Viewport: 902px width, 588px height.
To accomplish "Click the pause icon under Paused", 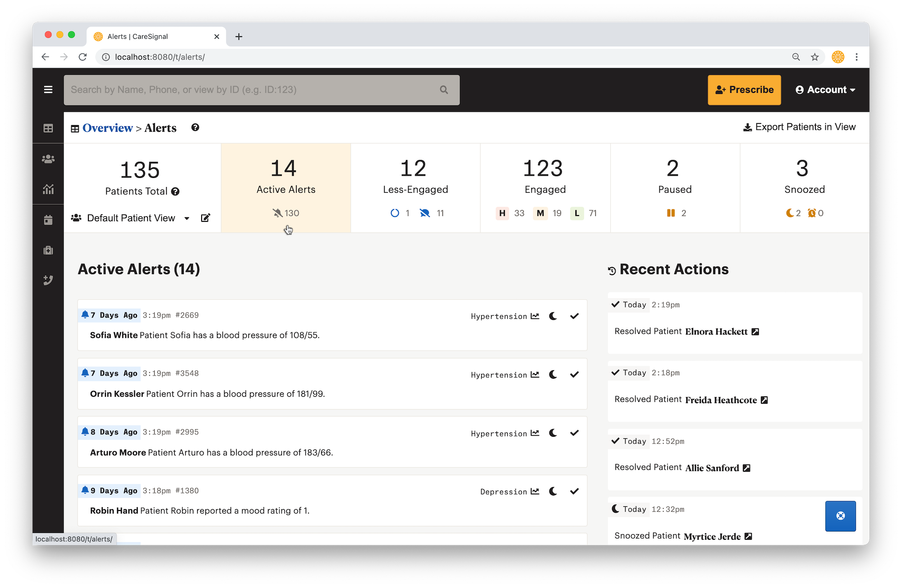I will [671, 213].
